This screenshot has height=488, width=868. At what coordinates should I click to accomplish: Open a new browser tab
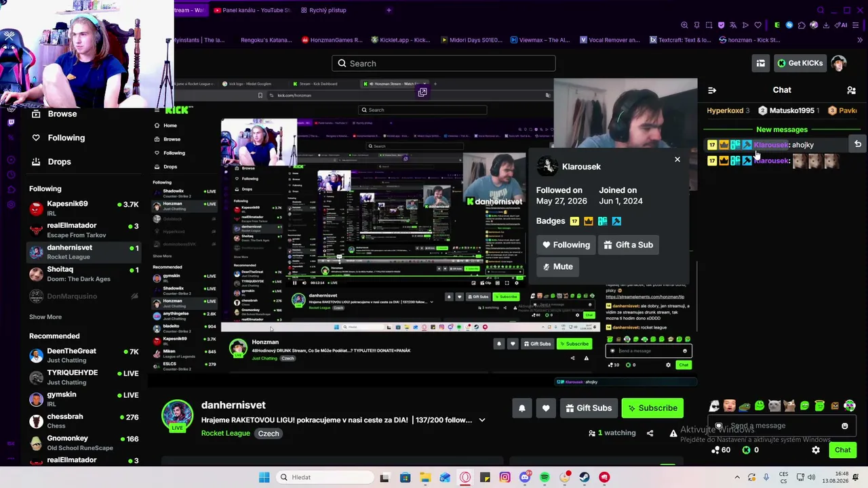pos(389,10)
